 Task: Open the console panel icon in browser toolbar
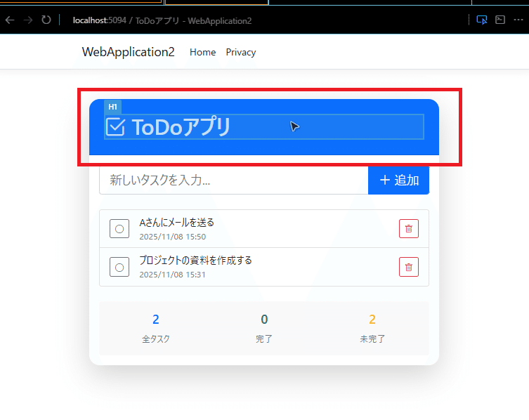[x=500, y=20]
